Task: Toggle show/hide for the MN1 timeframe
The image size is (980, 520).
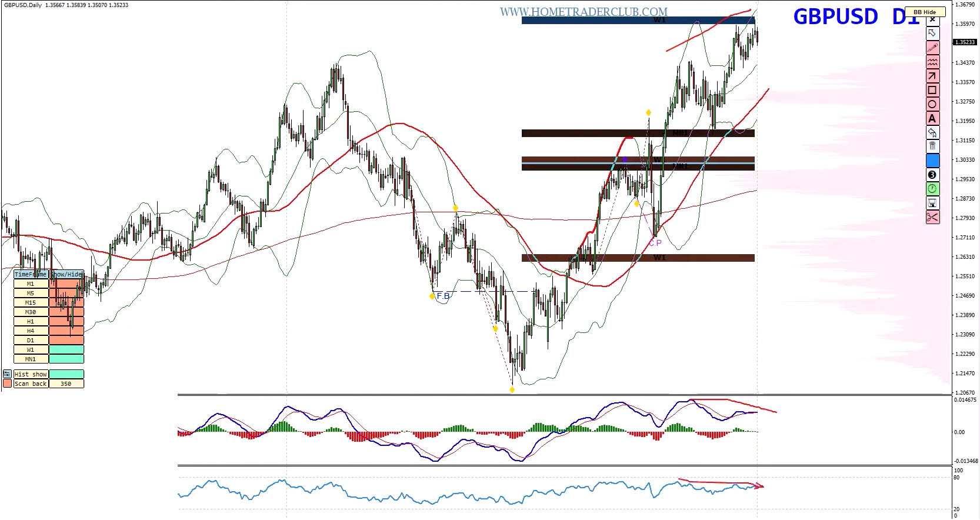Action: (x=66, y=359)
